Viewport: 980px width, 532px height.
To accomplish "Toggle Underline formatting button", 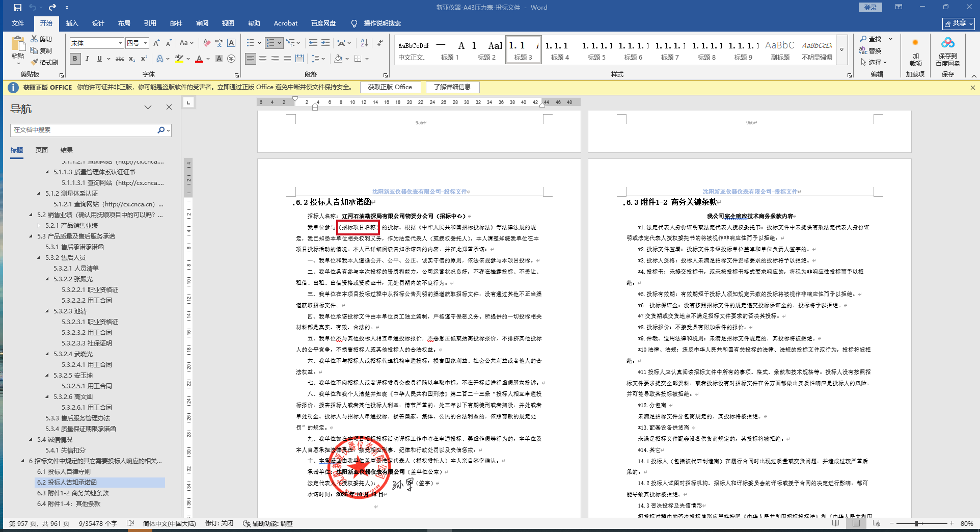I will tap(99, 59).
